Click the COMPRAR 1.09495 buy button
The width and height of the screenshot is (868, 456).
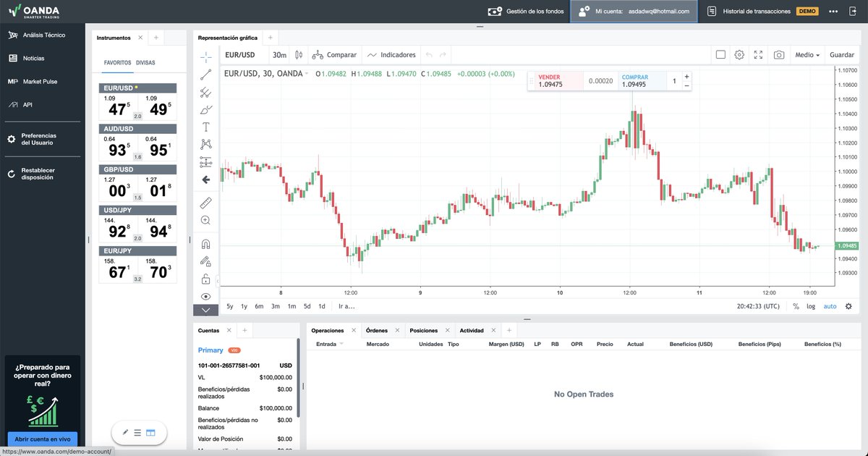(x=642, y=81)
